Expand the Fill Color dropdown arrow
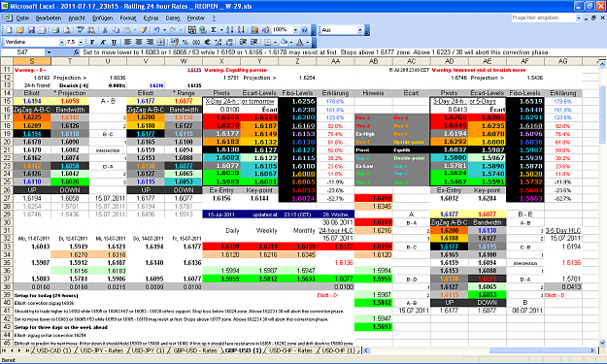Viewport: 607px width, 364px height. pos(291,42)
